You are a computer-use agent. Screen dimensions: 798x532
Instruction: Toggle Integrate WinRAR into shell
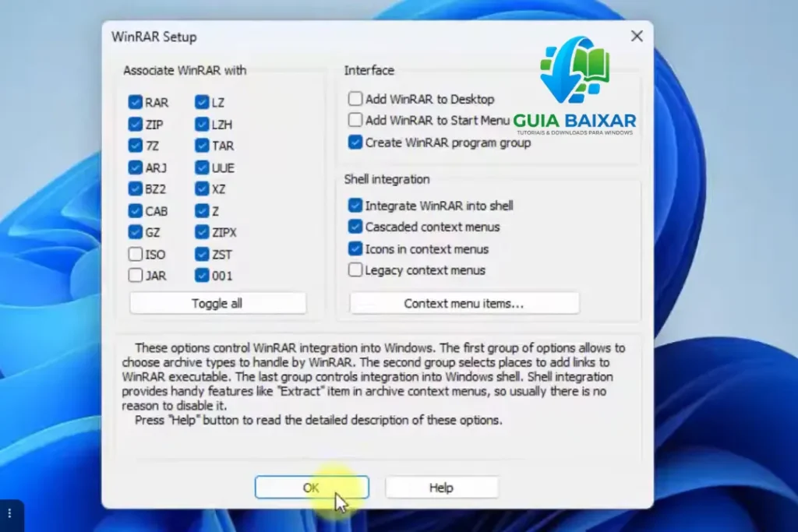[355, 205]
